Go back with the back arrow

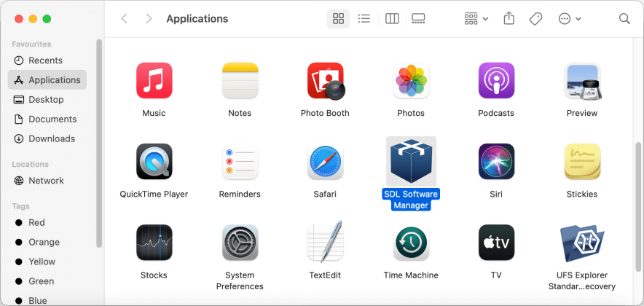124,19
